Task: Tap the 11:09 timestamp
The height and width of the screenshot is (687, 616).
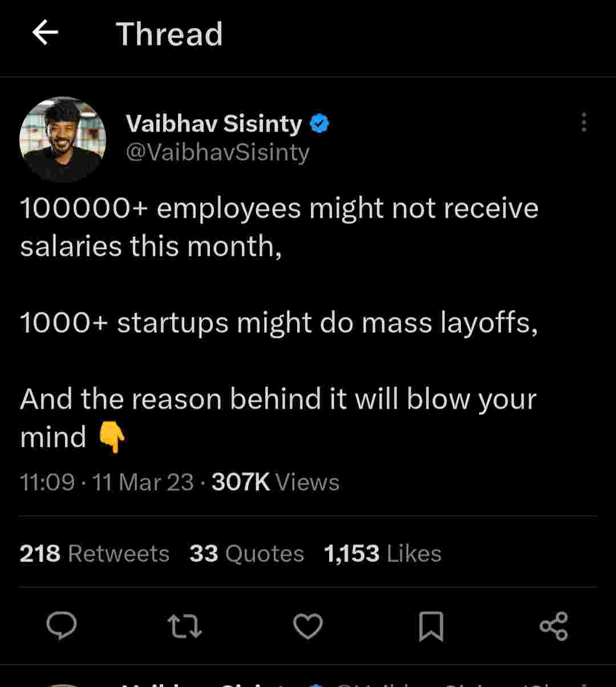Action: tap(47, 482)
